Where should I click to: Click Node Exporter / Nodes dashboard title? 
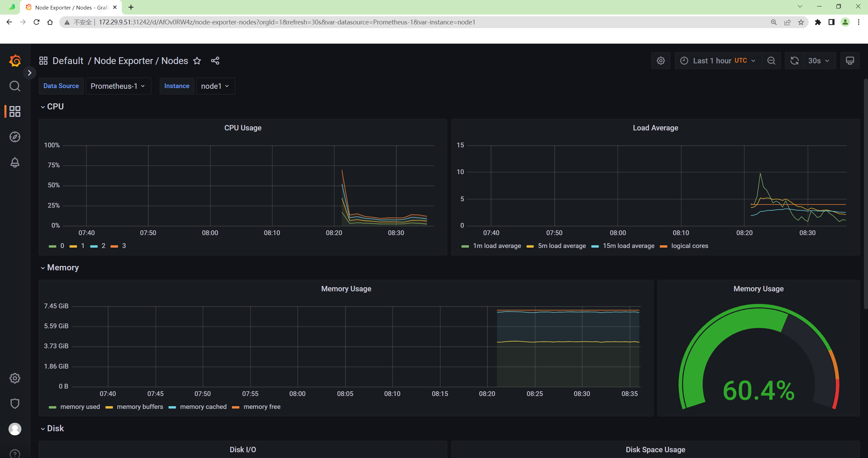tap(141, 61)
